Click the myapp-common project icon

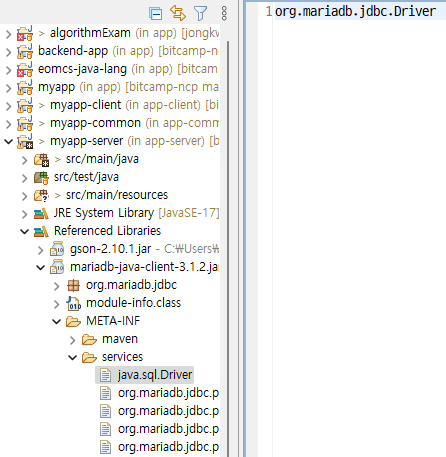click(25, 123)
